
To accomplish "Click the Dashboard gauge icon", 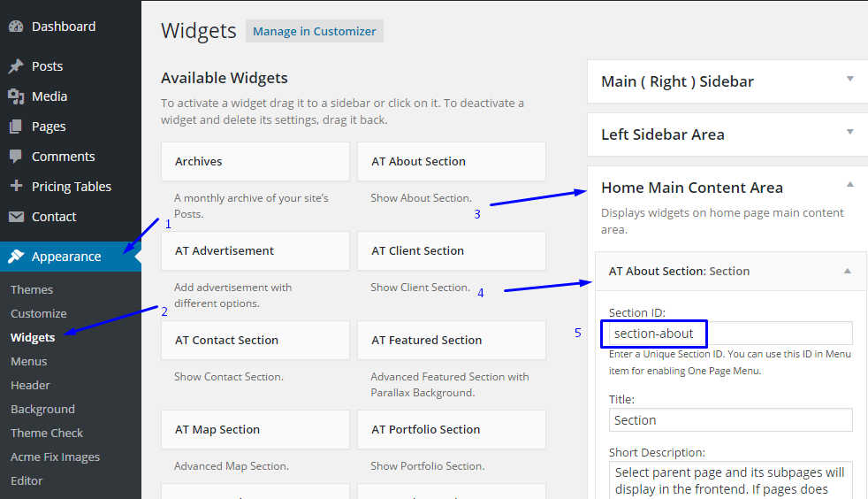I will tap(16, 26).
